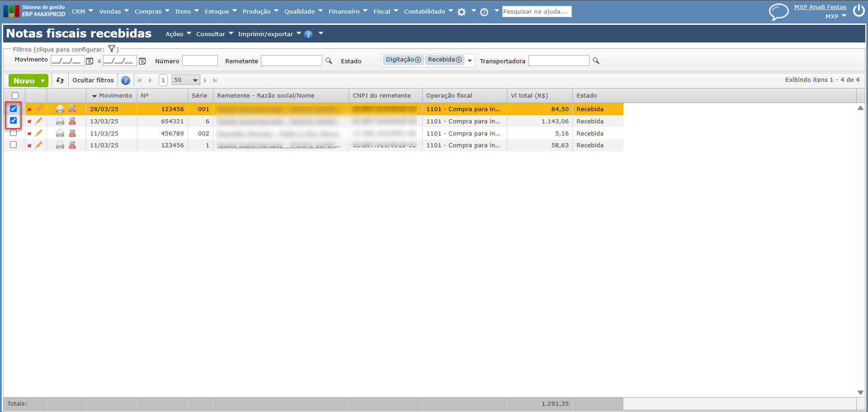Uncheck the 13/03/25 invoice row checkbox
868x412 pixels.
[x=14, y=121]
